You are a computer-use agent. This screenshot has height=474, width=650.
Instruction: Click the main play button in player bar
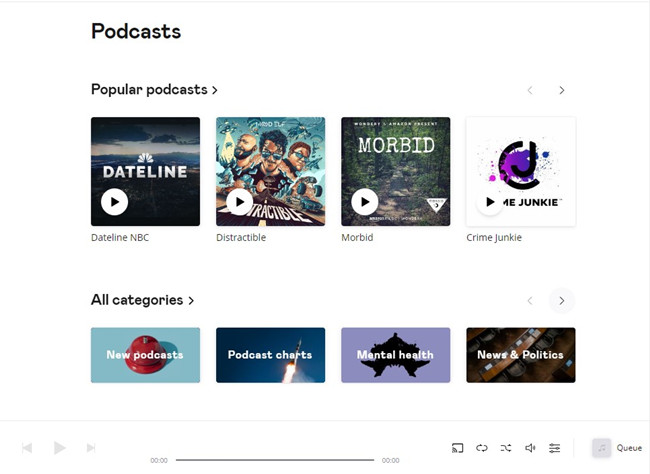(60, 448)
